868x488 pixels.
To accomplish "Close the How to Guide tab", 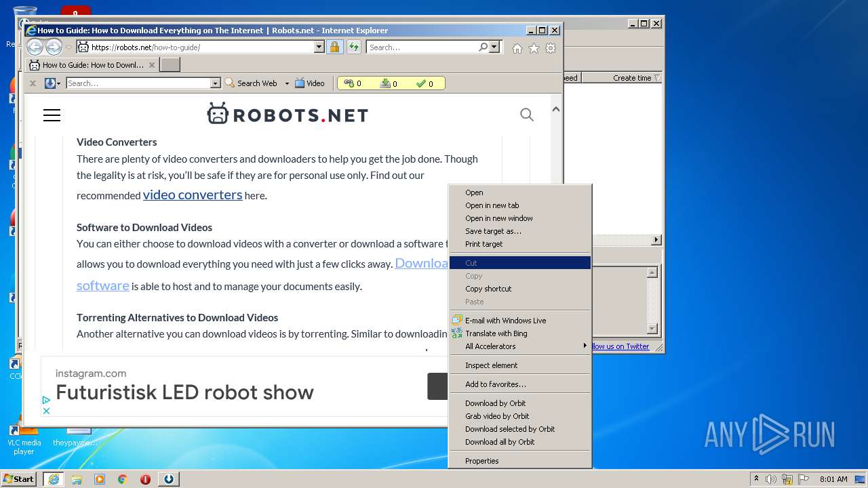I will [152, 65].
